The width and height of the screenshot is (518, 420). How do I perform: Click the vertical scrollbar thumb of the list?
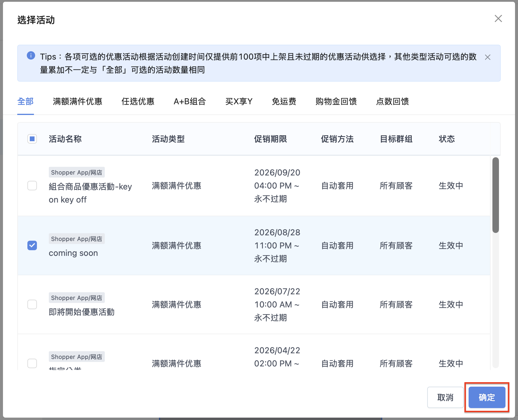[x=496, y=195]
